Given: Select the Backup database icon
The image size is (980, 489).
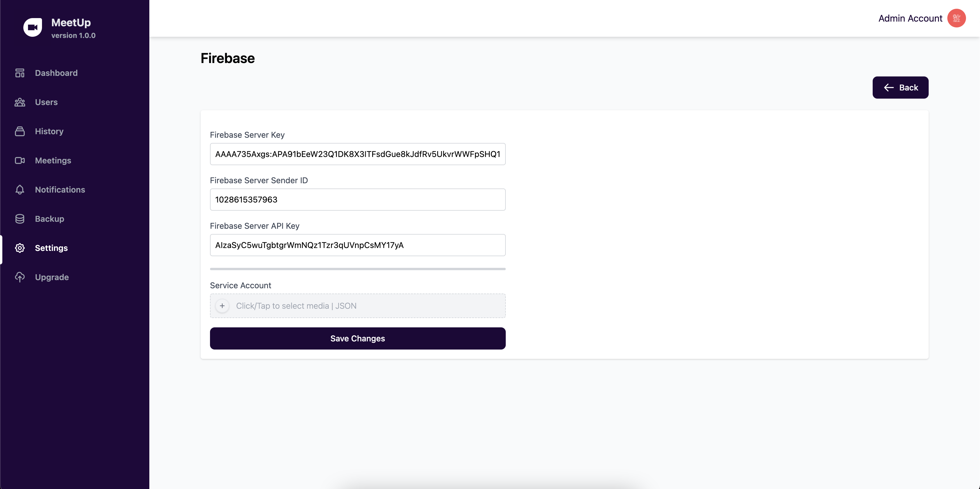Looking at the screenshot, I should 20,219.
